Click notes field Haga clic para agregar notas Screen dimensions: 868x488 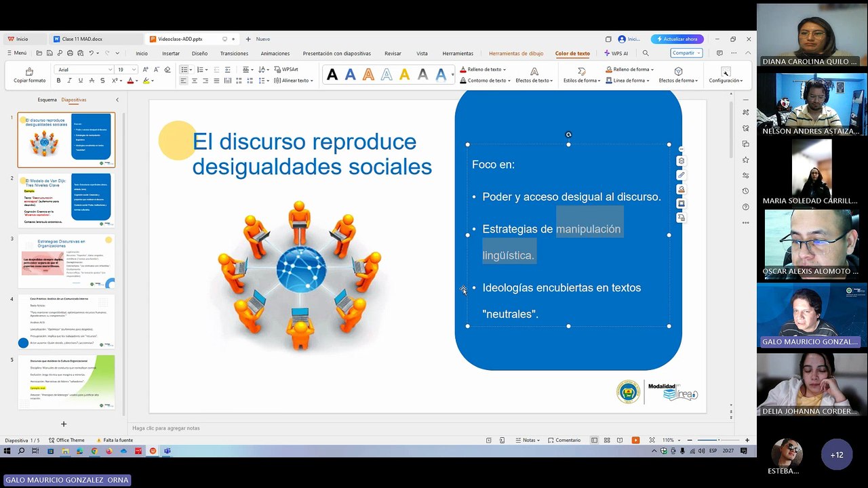(166, 428)
